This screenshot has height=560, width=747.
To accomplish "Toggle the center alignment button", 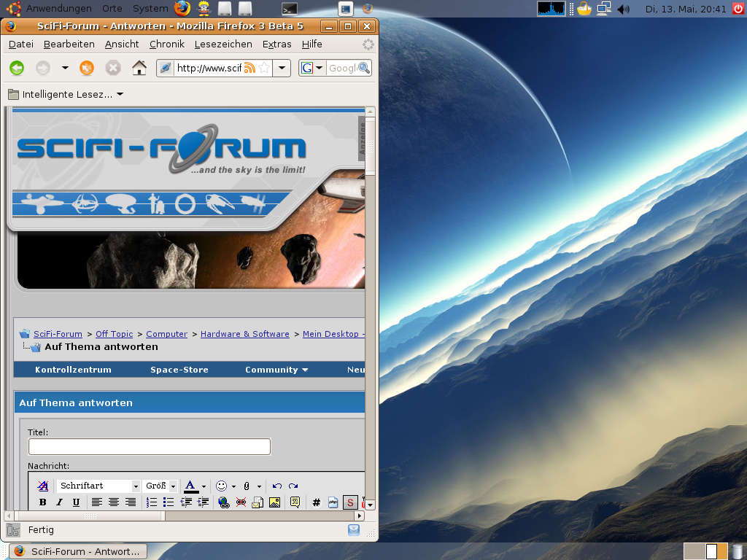I will (114, 502).
